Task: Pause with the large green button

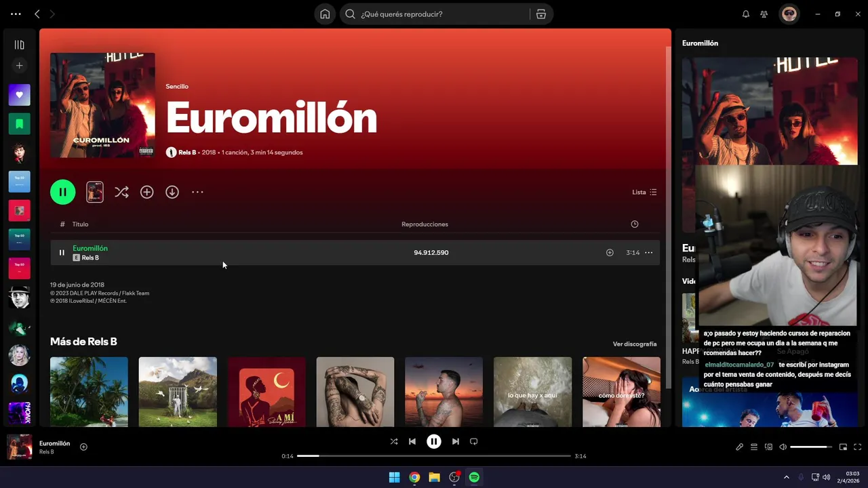Action: (62, 192)
